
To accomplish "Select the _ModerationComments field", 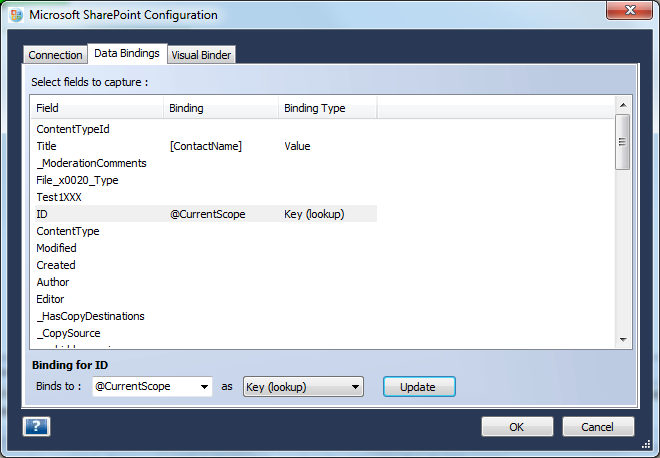I will click(x=91, y=163).
